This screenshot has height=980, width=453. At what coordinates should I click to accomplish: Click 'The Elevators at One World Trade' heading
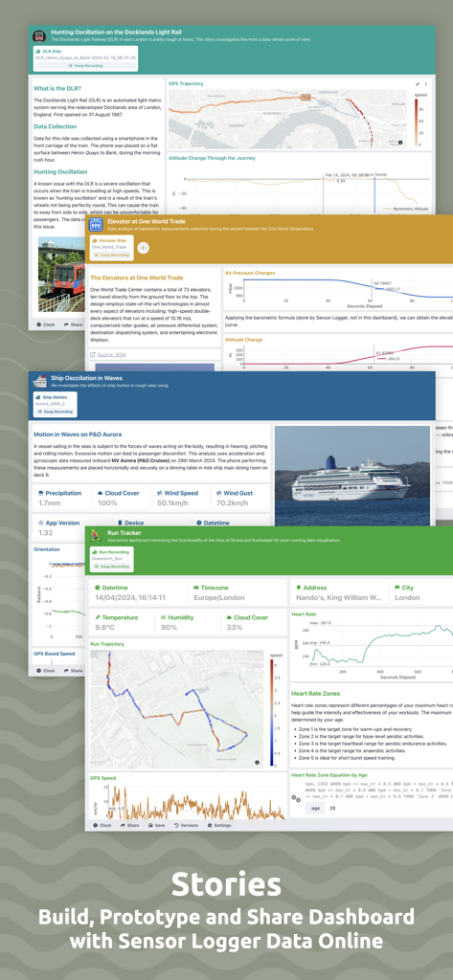click(x=136, y=277)
